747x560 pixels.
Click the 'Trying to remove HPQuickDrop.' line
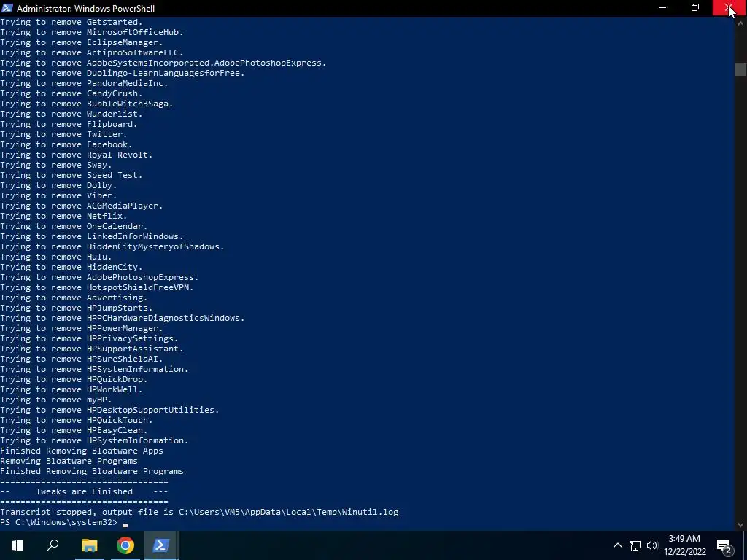(74, 379)
